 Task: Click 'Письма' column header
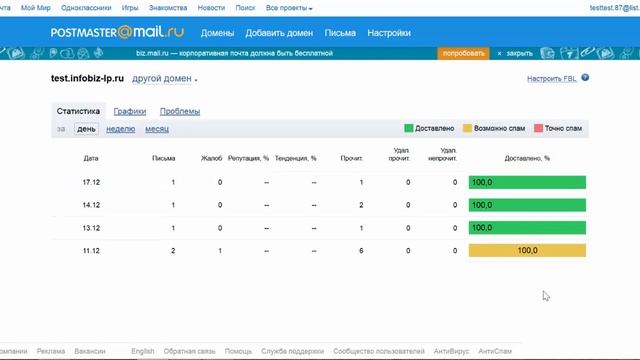(x=164, y=158)
